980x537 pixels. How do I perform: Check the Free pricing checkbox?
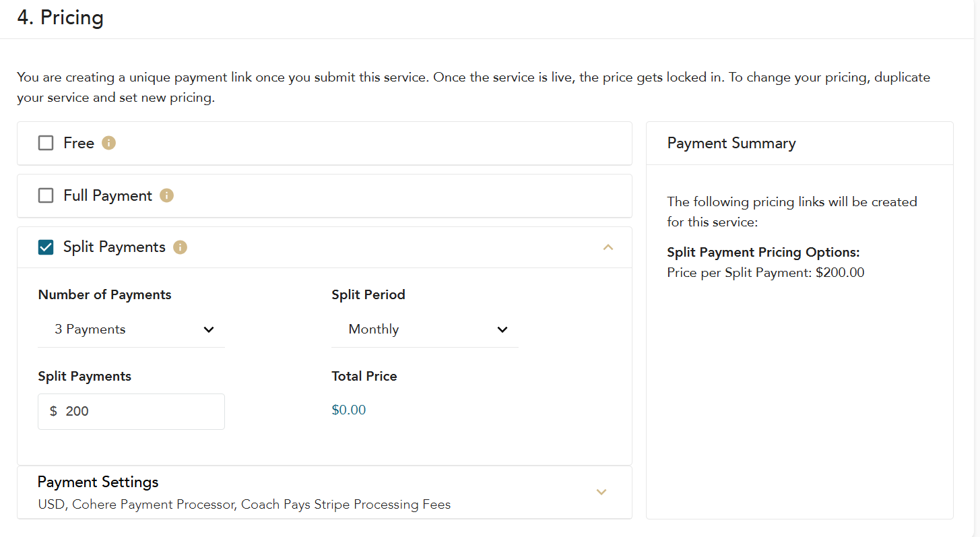(x=46, y=143)
